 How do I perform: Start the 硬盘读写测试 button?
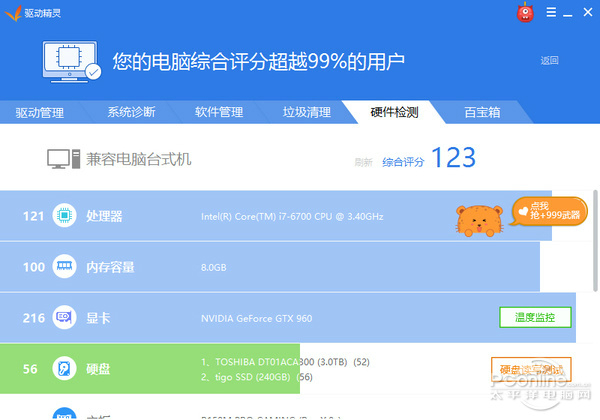pos(531,369)
